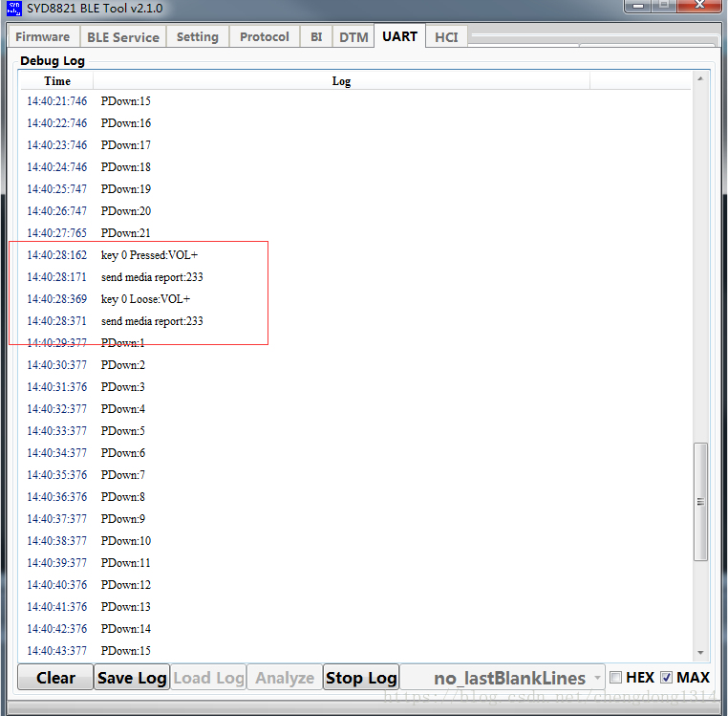Select the 'PDown:4' log row
This screenshot has width=728, height=716.
point(355,409)
